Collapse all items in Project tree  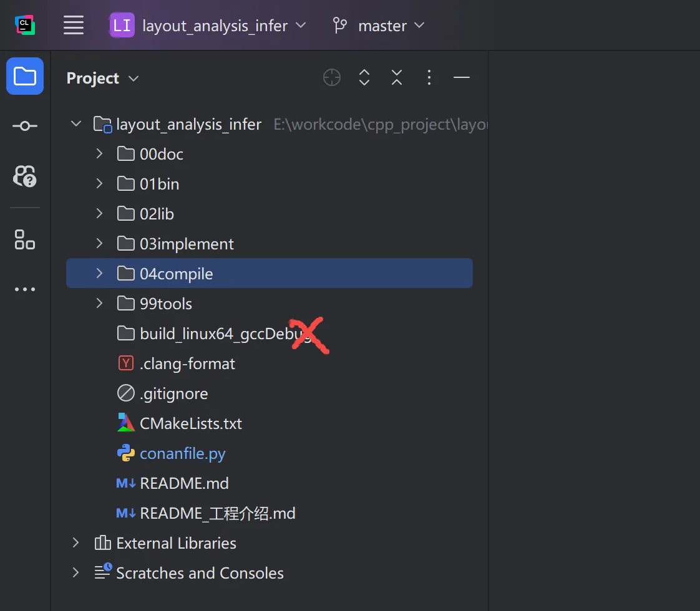pyautogui.click(x=397, y=77)
